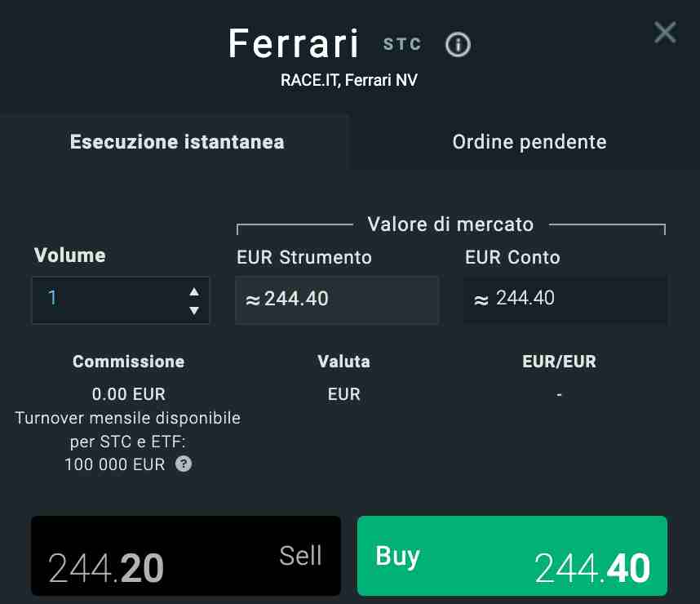
Task: Switch to the Ordine pendente tab
Action: (x=529, y=141)
